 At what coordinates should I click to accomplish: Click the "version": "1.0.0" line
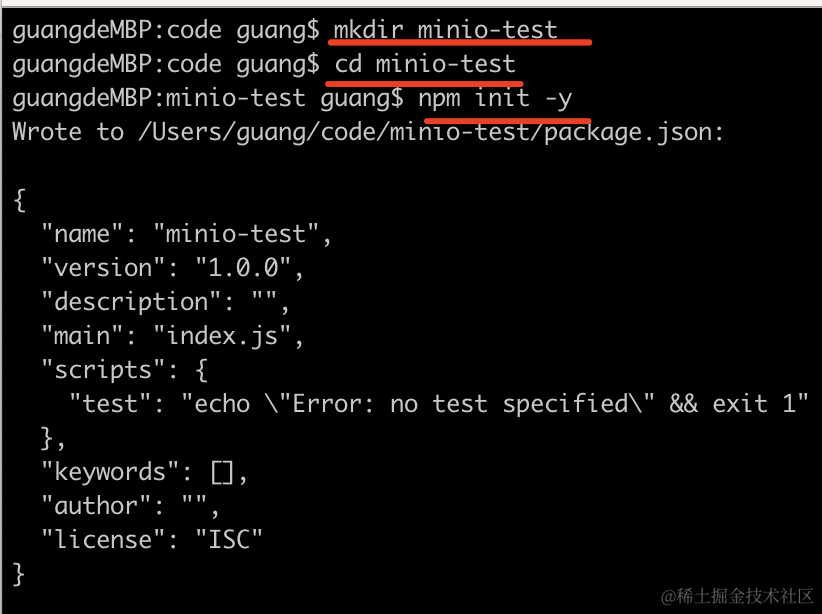[172, 268]
